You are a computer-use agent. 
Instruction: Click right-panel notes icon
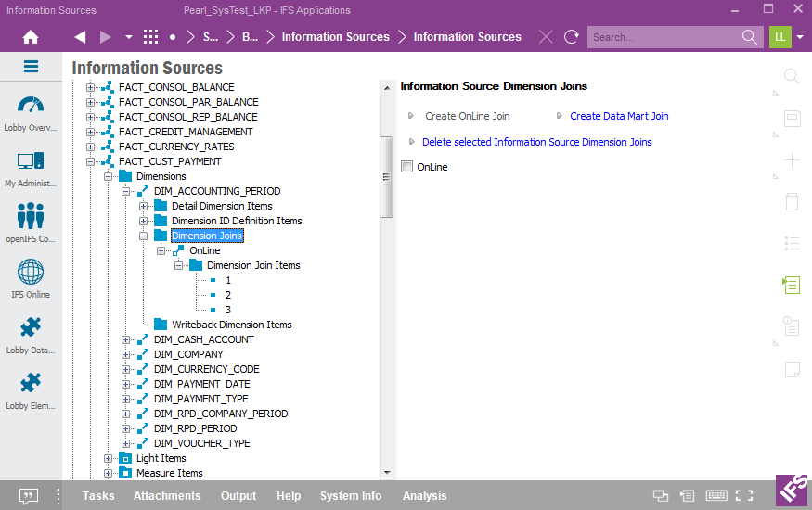coord(792,369)
